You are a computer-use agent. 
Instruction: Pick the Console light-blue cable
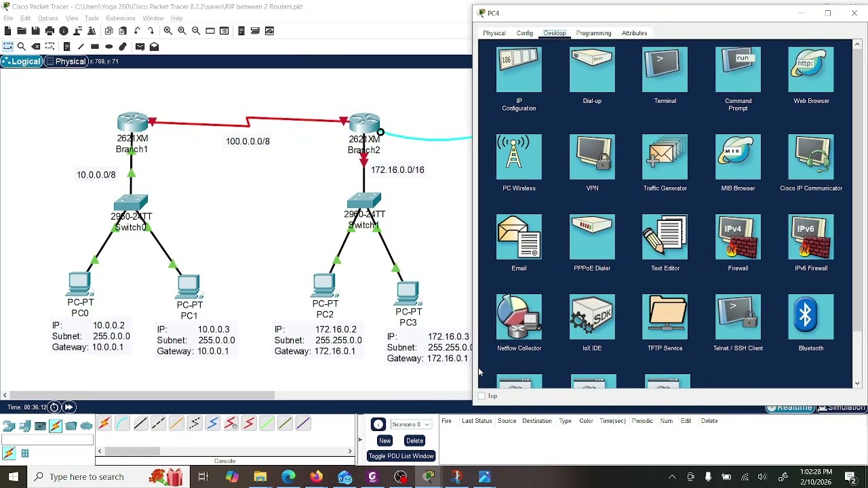122,424
